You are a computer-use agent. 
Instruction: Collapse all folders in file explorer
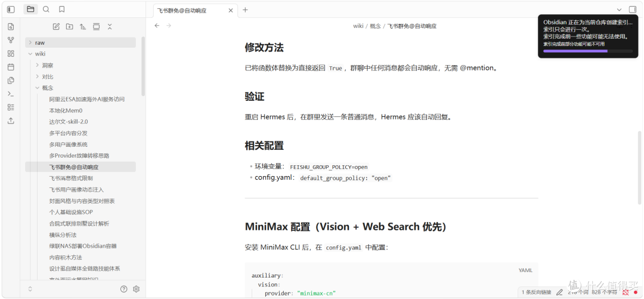pos(110,27)
